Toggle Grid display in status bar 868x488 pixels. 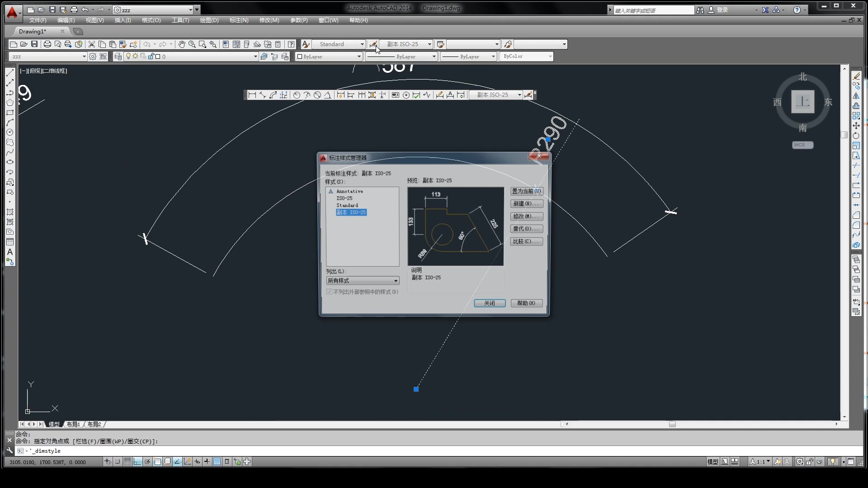coord(127,461)
